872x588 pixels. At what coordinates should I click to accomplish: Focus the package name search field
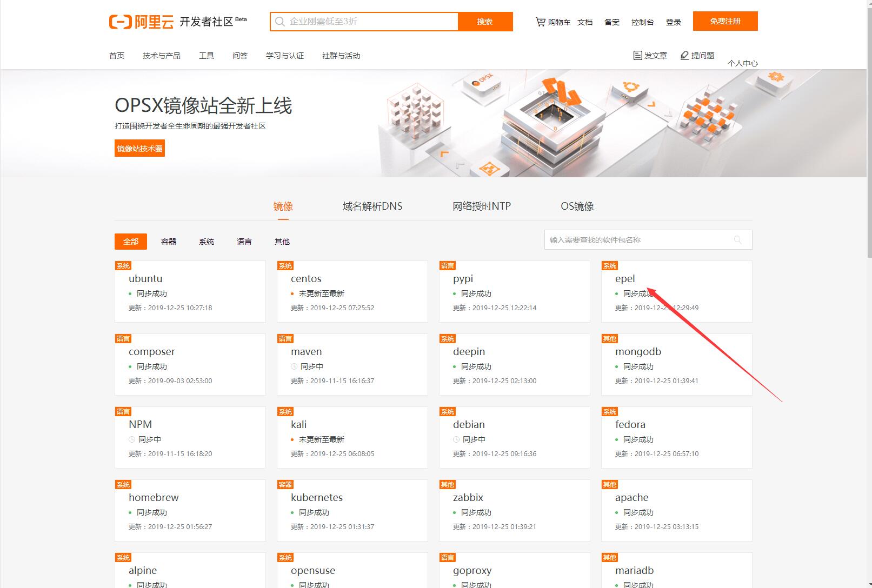pyautogui.click(x=648, y=240)
